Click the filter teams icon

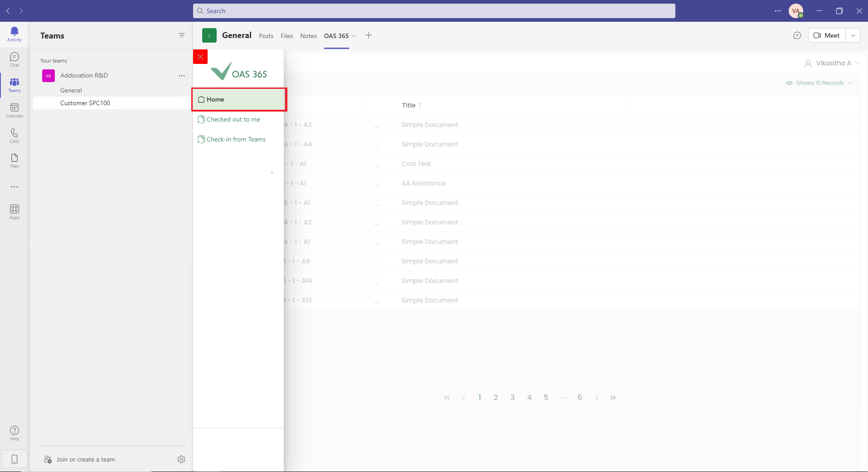click(x=182, y=35)
